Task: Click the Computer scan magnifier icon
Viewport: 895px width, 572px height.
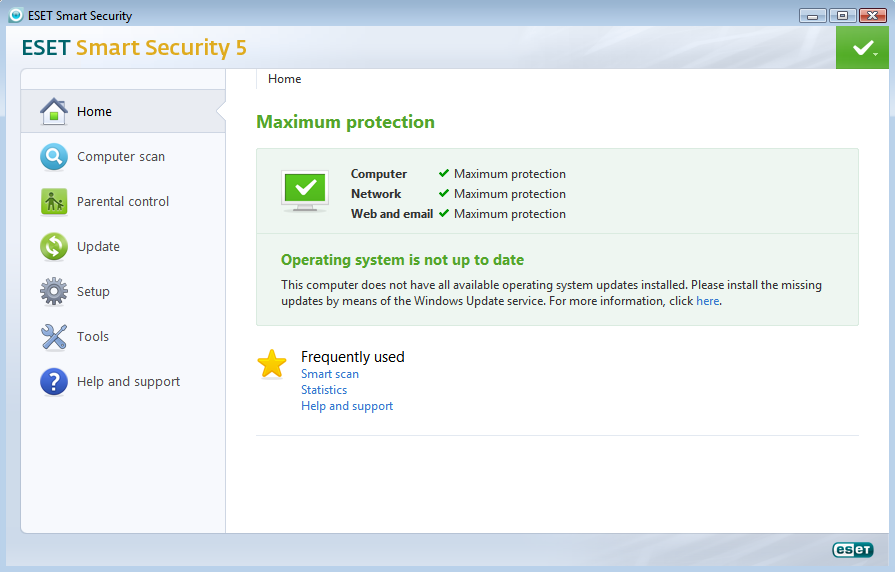Action: (54, 157)
